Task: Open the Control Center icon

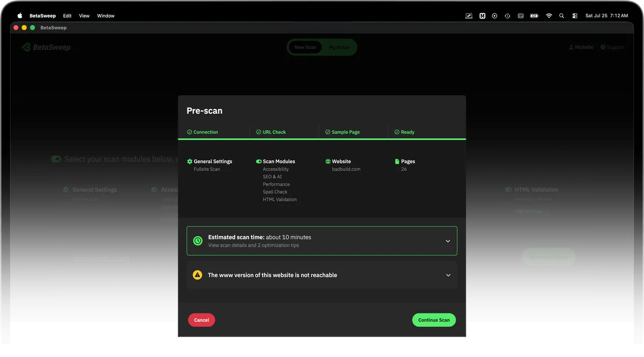Action: 575,16
